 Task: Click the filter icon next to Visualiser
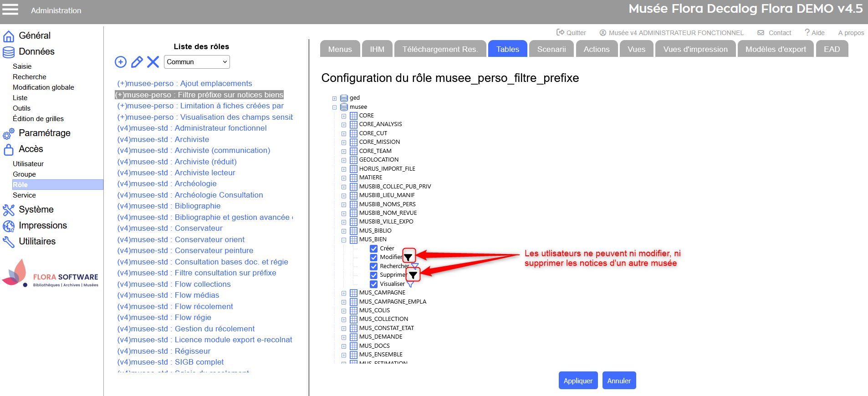click(410, 284)
